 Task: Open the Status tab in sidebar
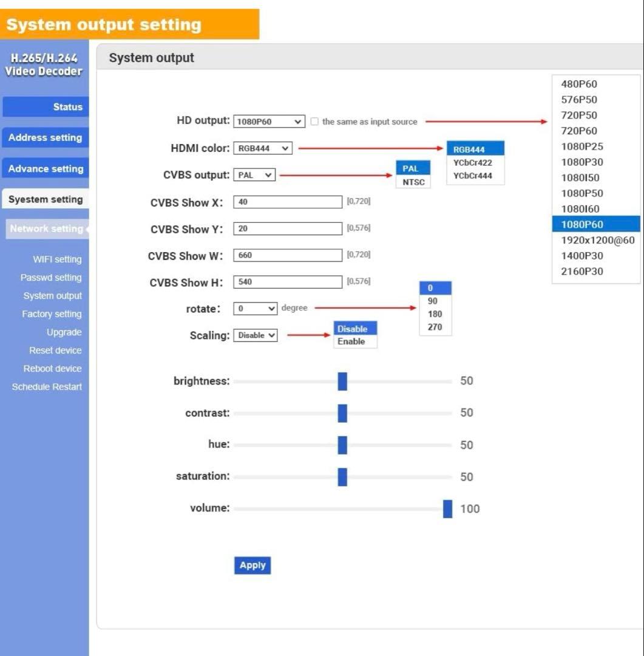pos(46,107)
